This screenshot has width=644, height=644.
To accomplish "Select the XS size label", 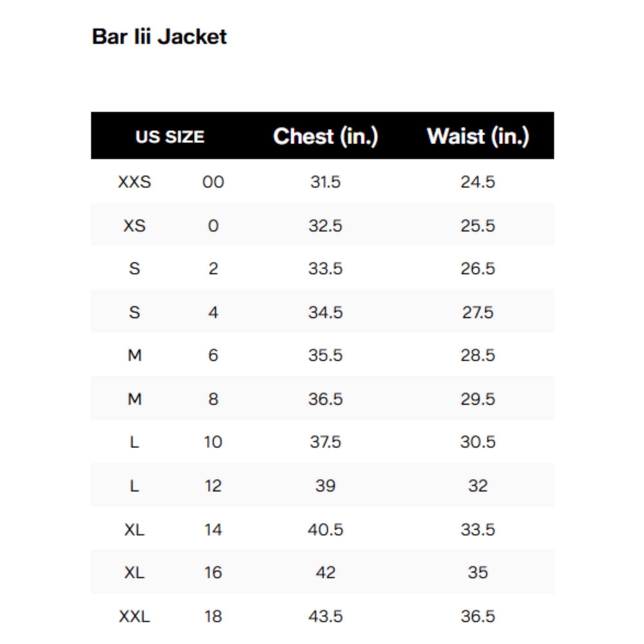I will click(x=134, y=226).
